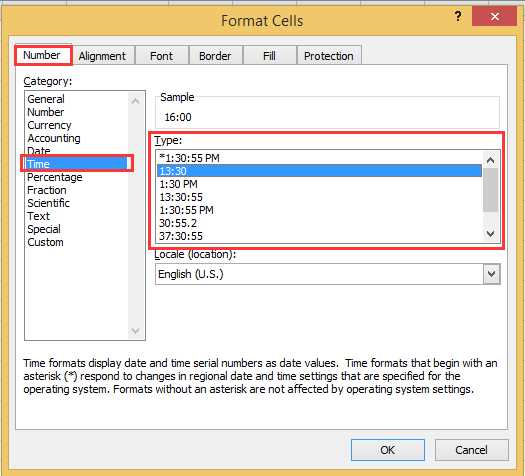Select the 37:30:55 time type
525x476 pixels.
coord(319,236)
